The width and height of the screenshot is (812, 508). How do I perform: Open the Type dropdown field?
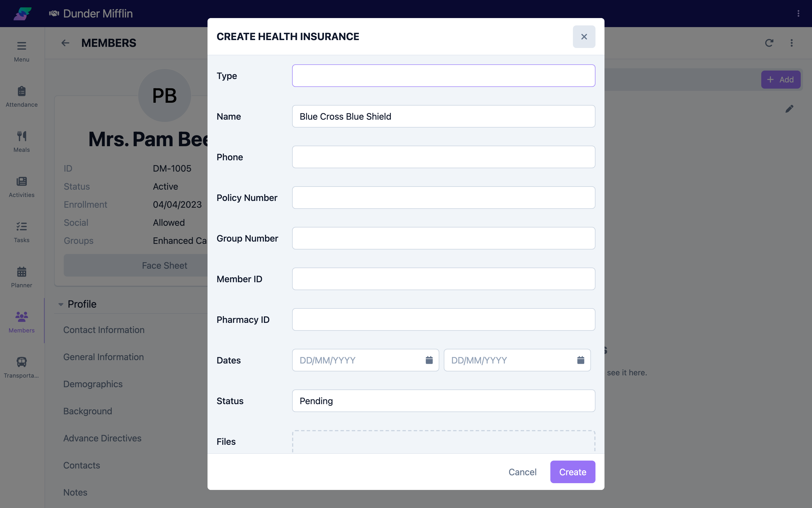443,76
